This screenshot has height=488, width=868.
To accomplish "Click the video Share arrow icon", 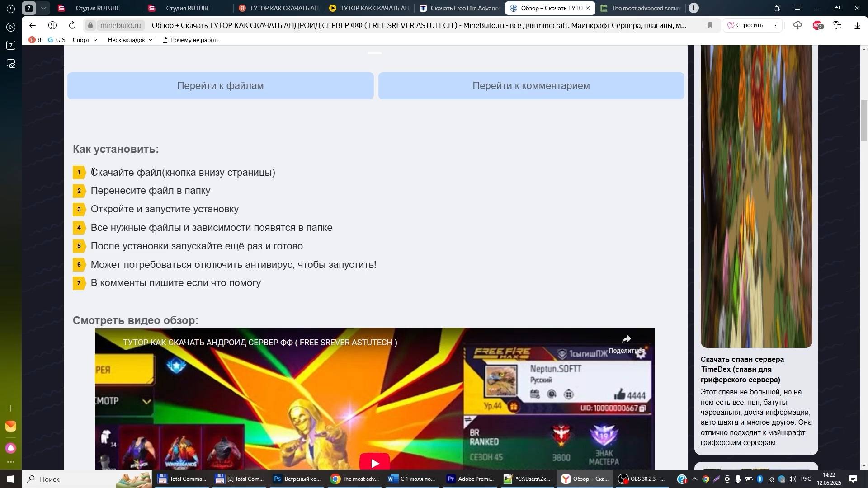I will (x=626, y=340).
